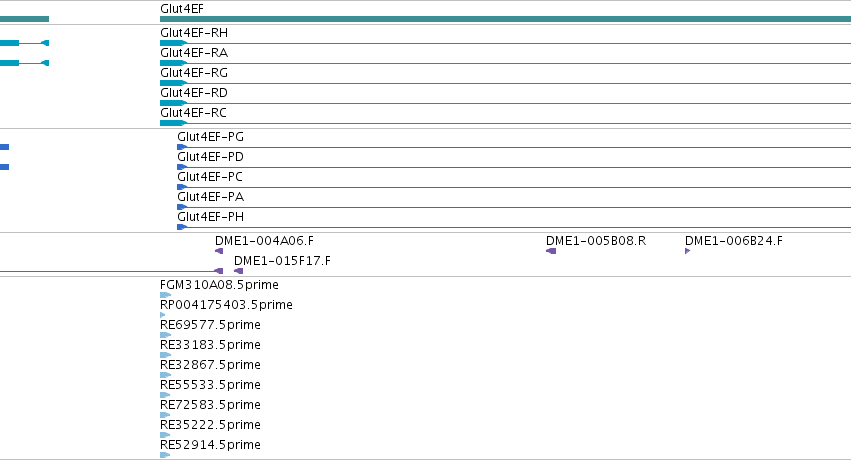Click the Glut4EF-PH CDS start glyph
The width and height of the screenshot is (851, 460).
pos(182,227)
